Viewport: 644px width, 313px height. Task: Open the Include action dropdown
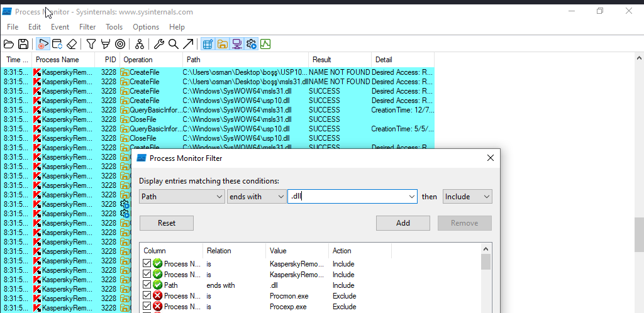pos(467,197)
